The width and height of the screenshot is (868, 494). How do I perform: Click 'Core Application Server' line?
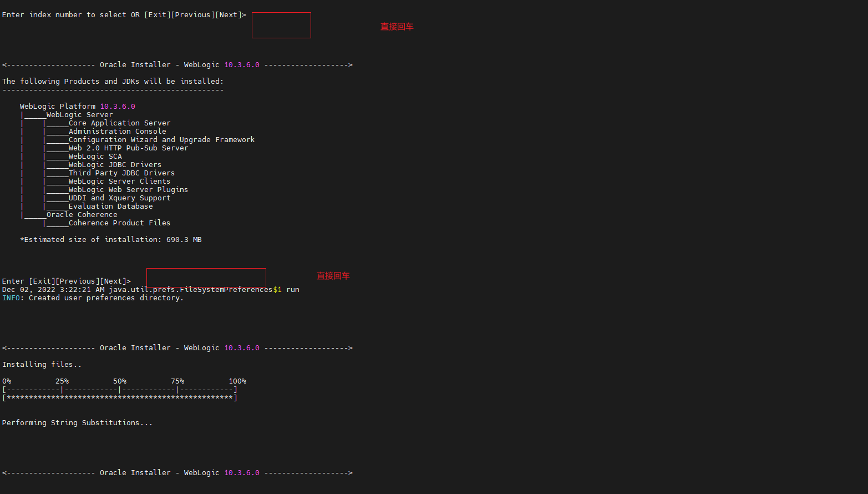(119, 123)
